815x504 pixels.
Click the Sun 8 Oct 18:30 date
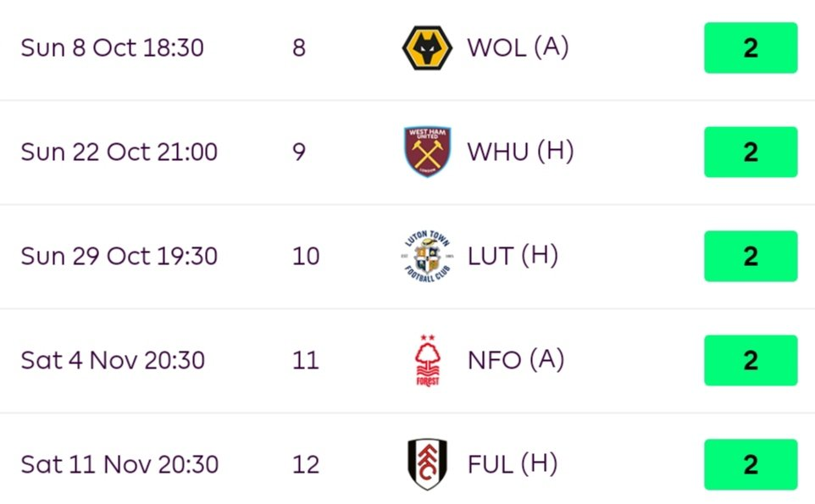pos(112,48)
